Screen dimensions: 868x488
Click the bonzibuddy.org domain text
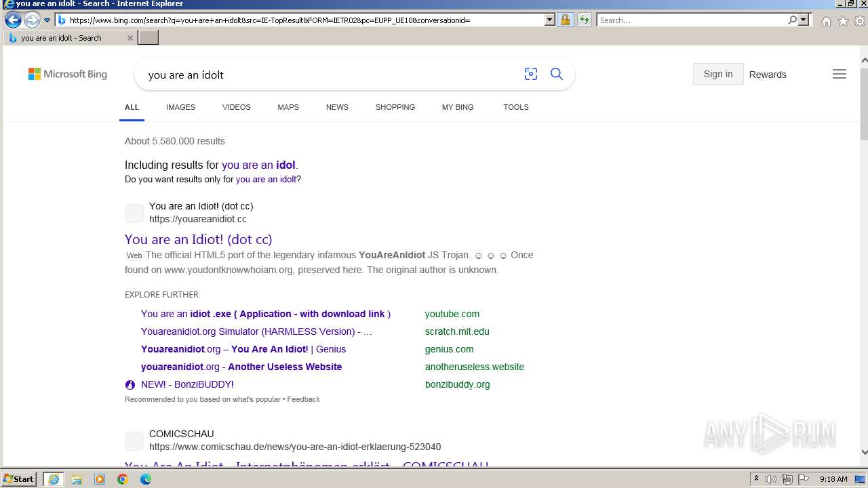click(458, 384)
